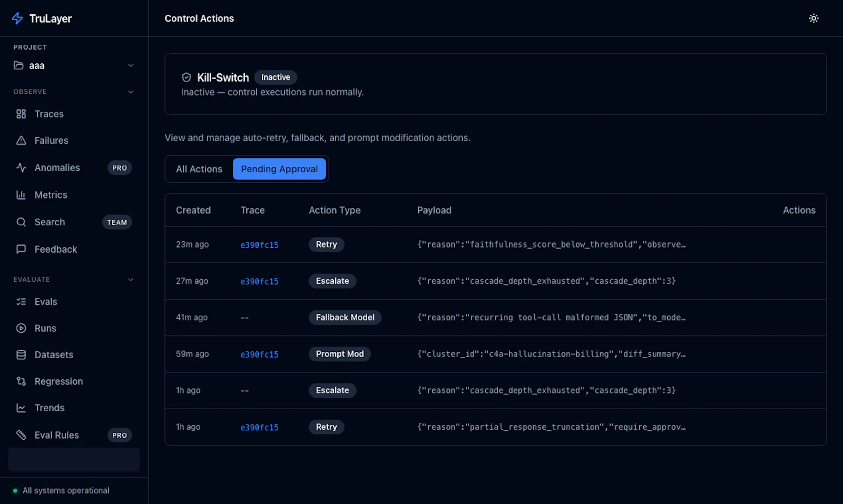
Task: Go to Runs in the sidebar
Action: point(74,328)
